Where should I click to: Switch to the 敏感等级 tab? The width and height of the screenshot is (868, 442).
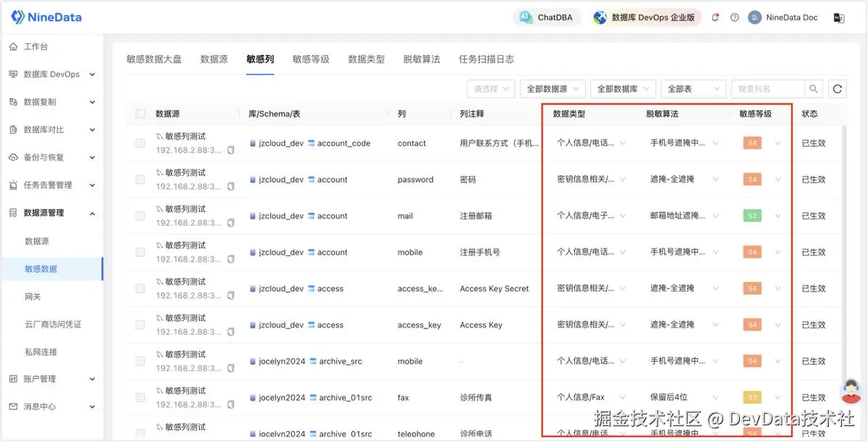(311, 59)
